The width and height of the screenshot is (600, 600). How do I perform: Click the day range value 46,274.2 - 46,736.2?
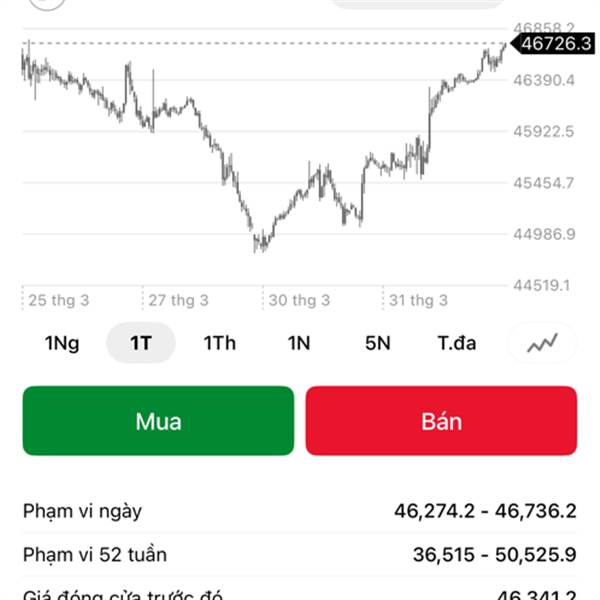coord(485,511)
